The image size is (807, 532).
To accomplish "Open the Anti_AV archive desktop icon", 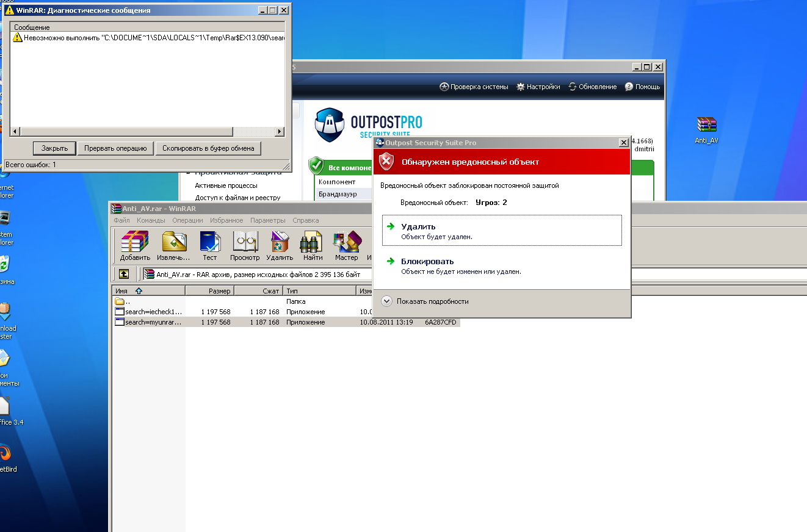I will pyautogui.click(x=706, y=131).
